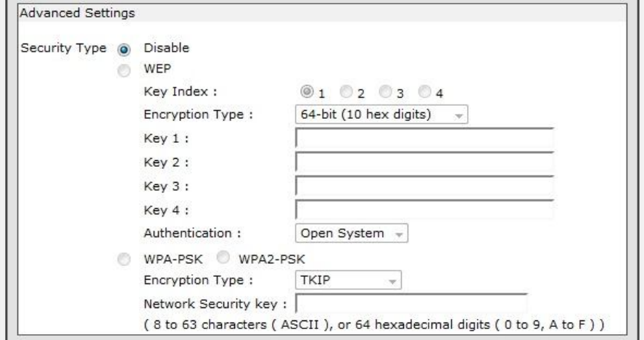
Task: Open the 64-bit encryption type dropdown
Action: (x=381, y=114)
